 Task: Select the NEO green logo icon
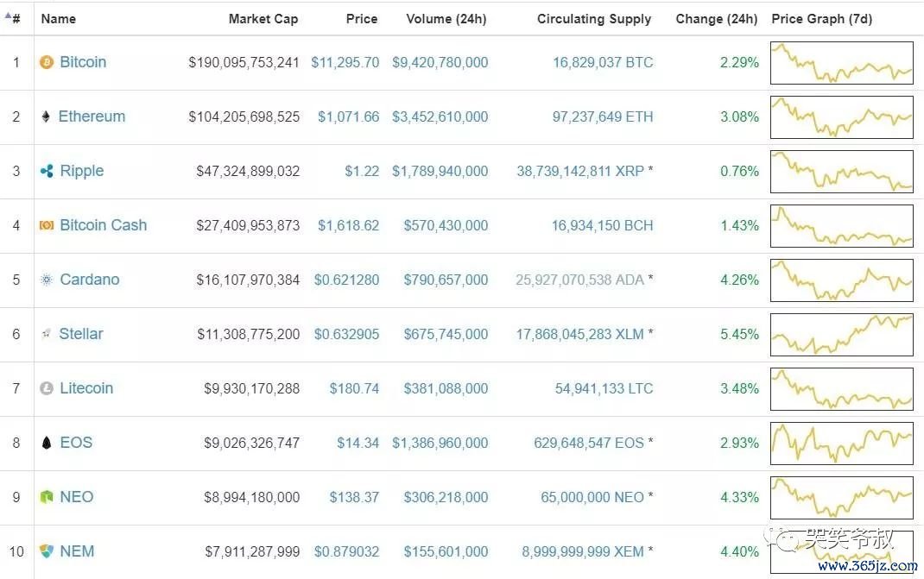[47, 497]
